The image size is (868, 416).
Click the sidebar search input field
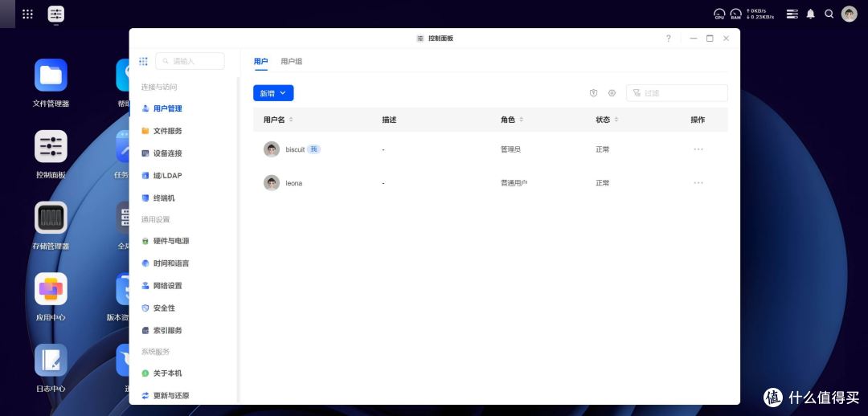click(x=190, y=61)
